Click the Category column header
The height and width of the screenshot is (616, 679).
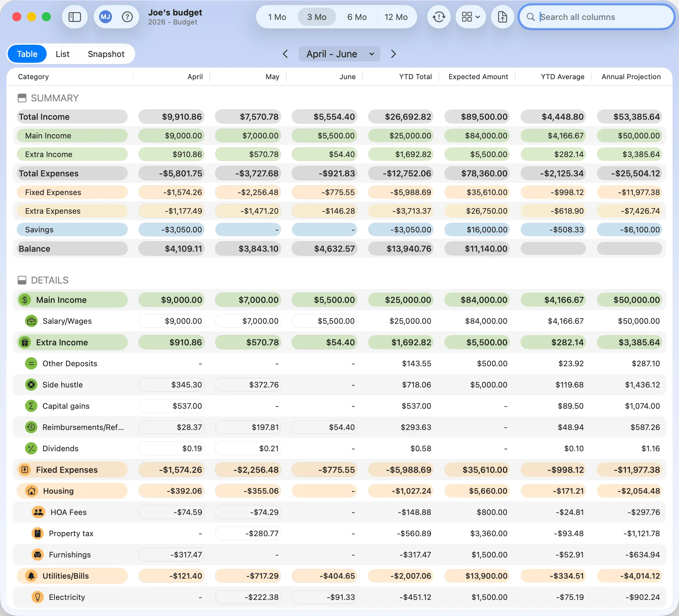point(33,77)
